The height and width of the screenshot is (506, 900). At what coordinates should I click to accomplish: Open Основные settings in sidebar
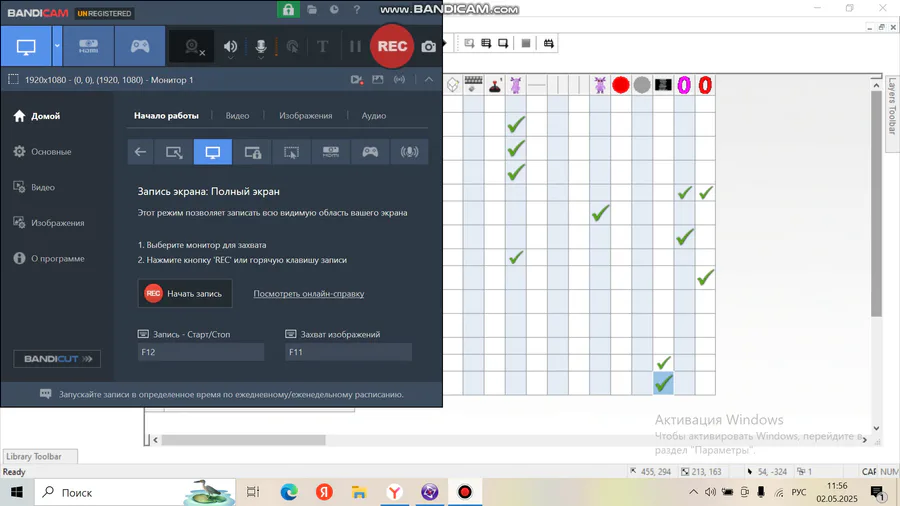(43, 151)
